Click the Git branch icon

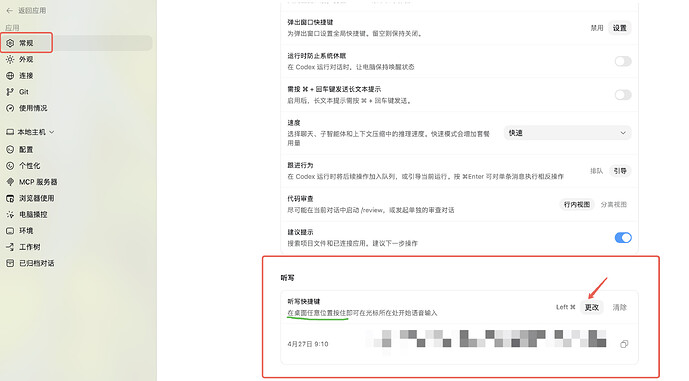pyautogui.click(x=10, y=92)
